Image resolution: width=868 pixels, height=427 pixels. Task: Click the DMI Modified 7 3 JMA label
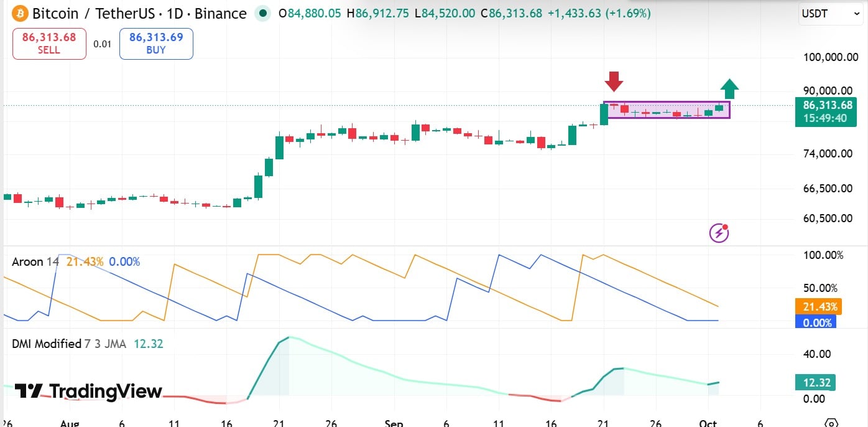(x=70, y=344)
